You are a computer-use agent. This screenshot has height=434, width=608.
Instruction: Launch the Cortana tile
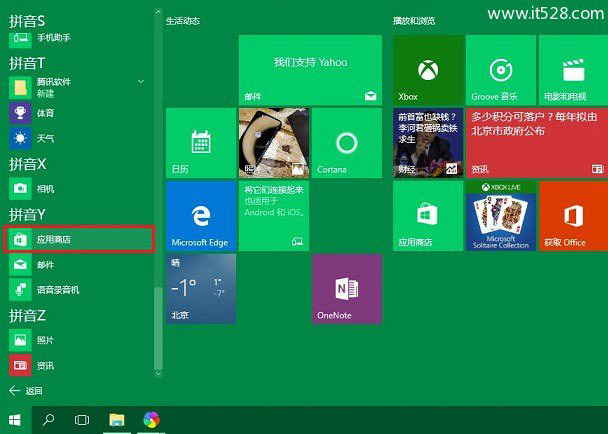pyautogui.click(x=347, y=143)
